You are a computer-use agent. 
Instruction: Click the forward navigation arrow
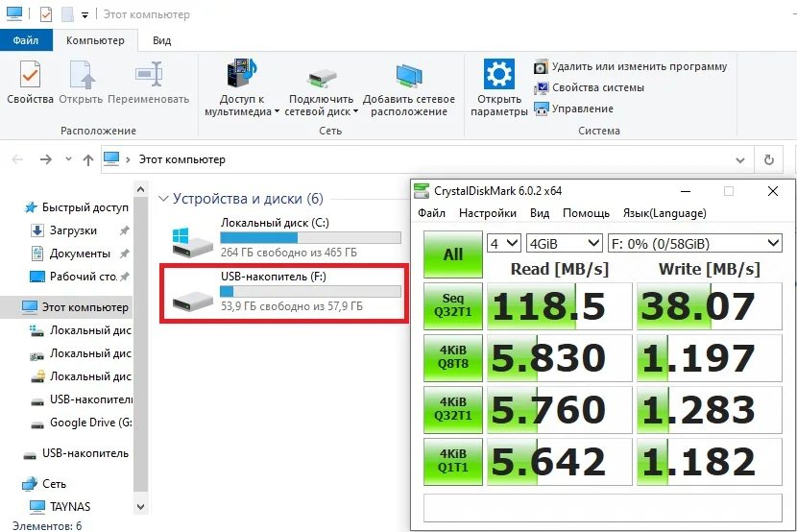tap(46, 159)
